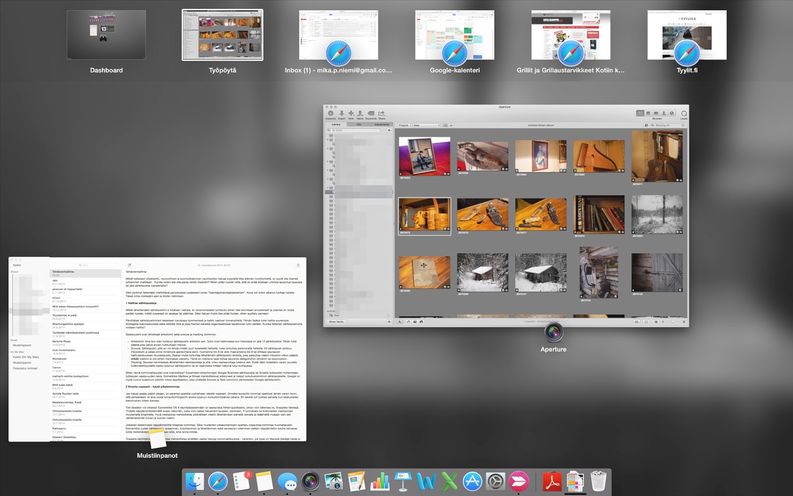
Task: Open the Trash in the Dock
Action: (598, 481)
